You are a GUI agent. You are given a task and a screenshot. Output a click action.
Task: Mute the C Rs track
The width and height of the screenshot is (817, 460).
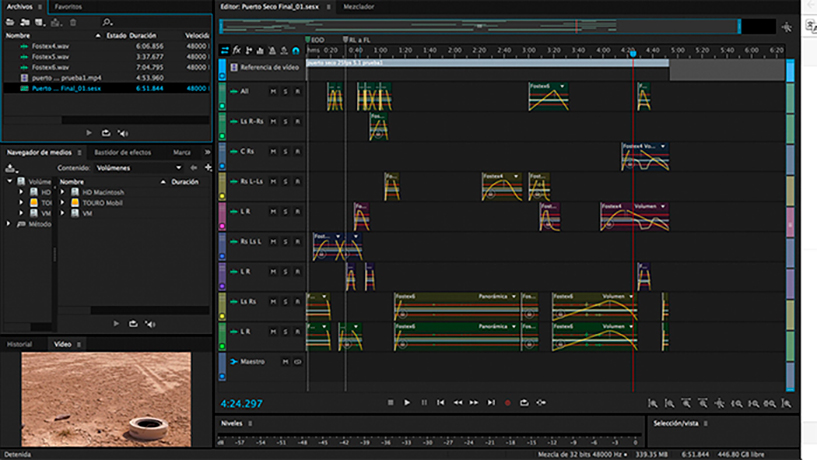(273, 152)
